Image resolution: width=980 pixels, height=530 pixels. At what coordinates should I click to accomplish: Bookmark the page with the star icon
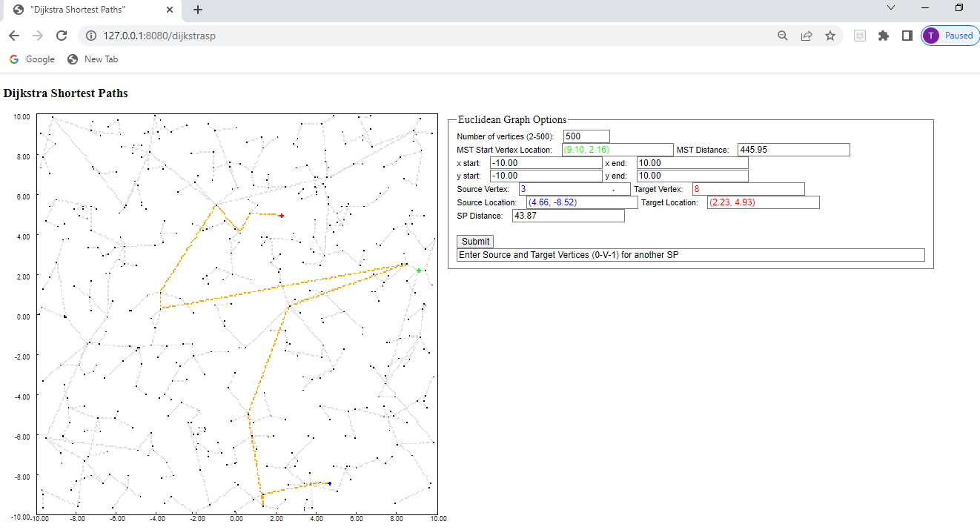(830, 35)
